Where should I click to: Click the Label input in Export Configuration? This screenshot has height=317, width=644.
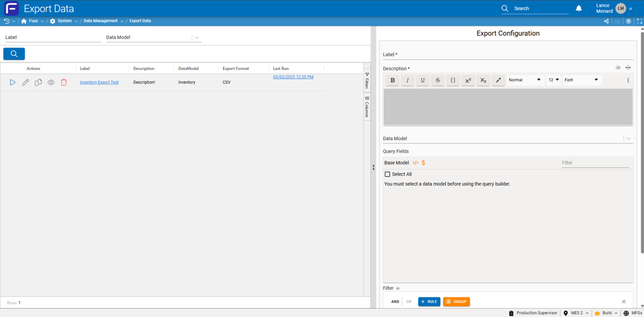click(507, 55)
